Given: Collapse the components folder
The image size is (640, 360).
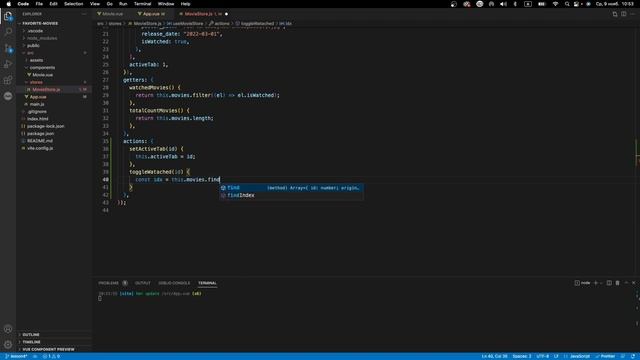Looking at the screenshot, I should click(42, 67).
